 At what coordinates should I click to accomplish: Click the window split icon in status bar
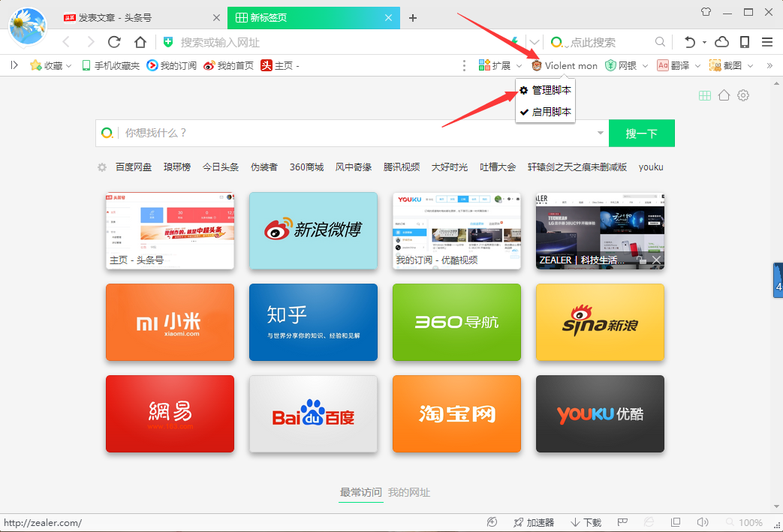coord(676,522)
